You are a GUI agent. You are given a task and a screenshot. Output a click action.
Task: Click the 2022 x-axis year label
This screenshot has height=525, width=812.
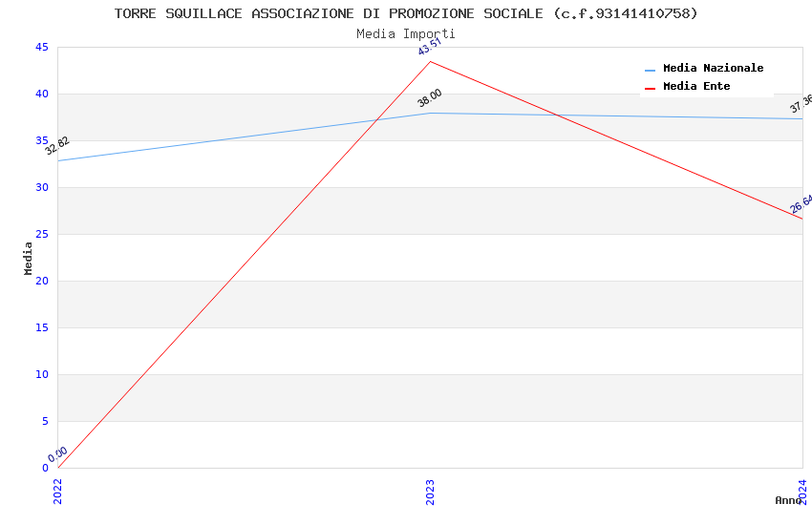(57, 492)
